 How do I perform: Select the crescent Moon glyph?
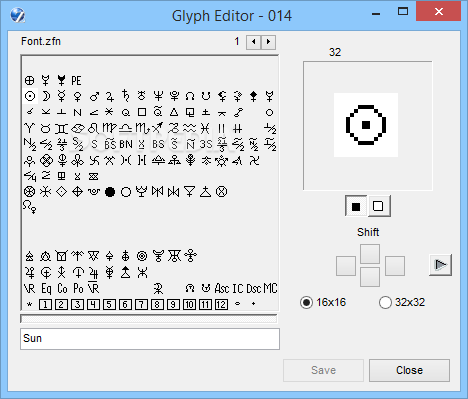[x=46, y=96]
